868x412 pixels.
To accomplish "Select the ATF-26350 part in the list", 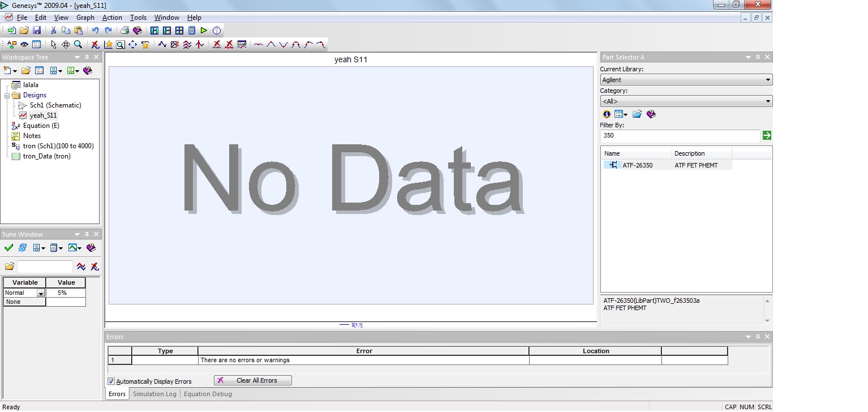I will [667, 165].
